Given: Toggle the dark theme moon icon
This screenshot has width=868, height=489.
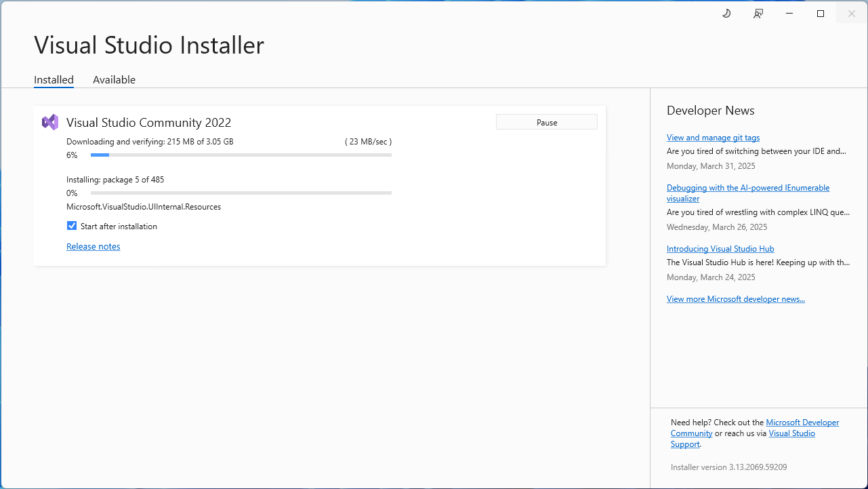Looking at the screenshot, I should pos(726,14).
